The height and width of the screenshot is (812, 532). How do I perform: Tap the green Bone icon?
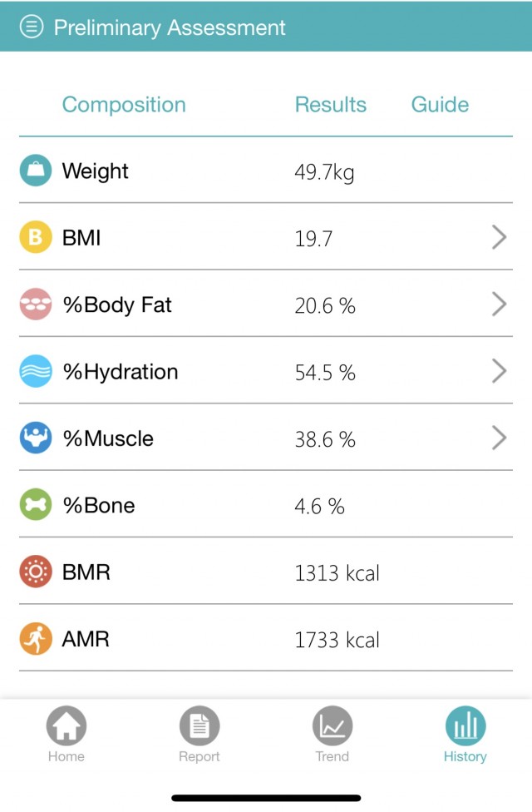(36, 504)
